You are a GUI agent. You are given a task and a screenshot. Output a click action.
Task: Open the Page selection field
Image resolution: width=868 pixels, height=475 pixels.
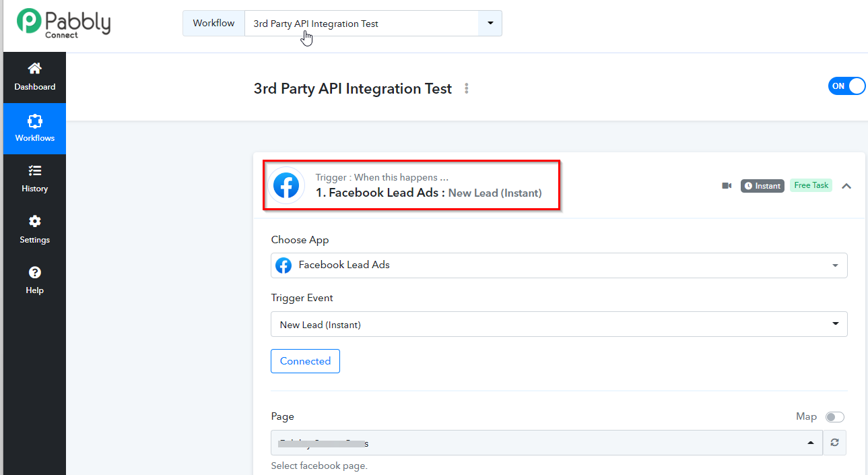[x=545, y=443]
